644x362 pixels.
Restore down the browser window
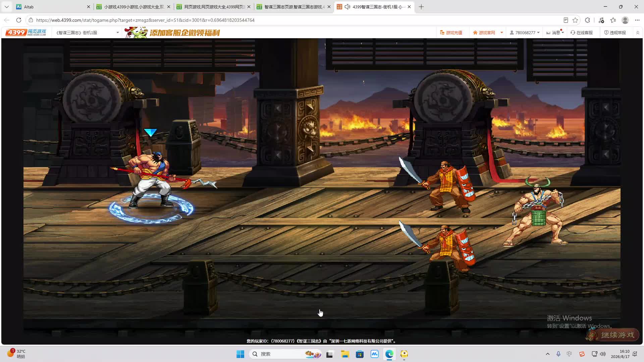click(621, 7)
